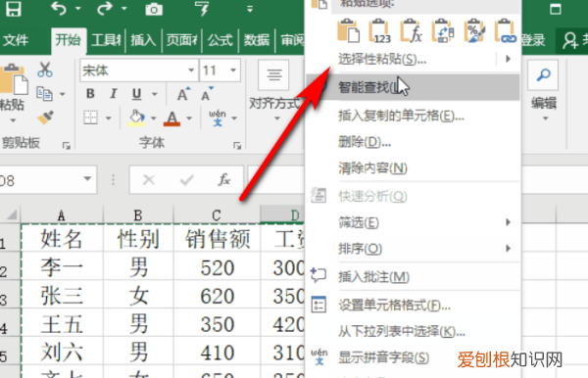This screenshot has height=378, width=588.
Task: Click the Format Painter brush icon
Action: (x=45, y=118)
